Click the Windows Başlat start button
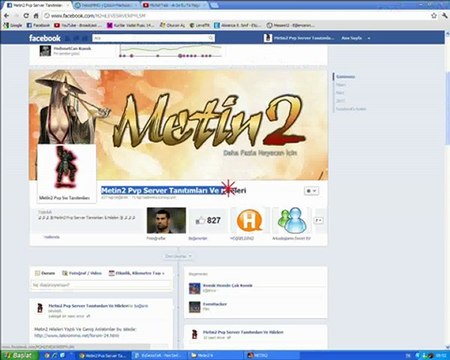Image resolution: width=450 pixels, height=360 pixels. [x=19, y=355]
